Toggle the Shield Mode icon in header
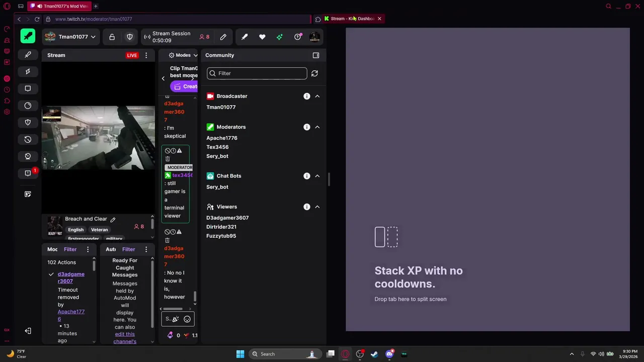This screenshot has width=644, height=362. coord(130,37)
